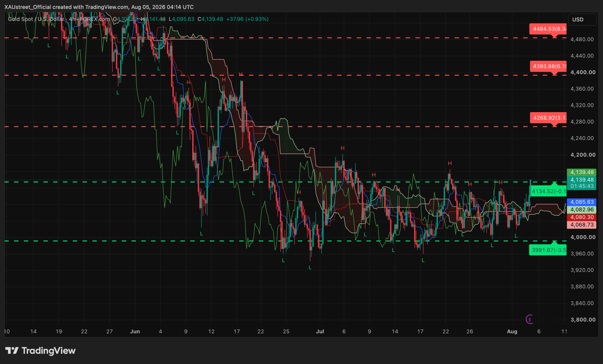Click the FOREX.com source in chart legend
The image size is (603, 364).
pyautogui.click(x=95, y=19)
